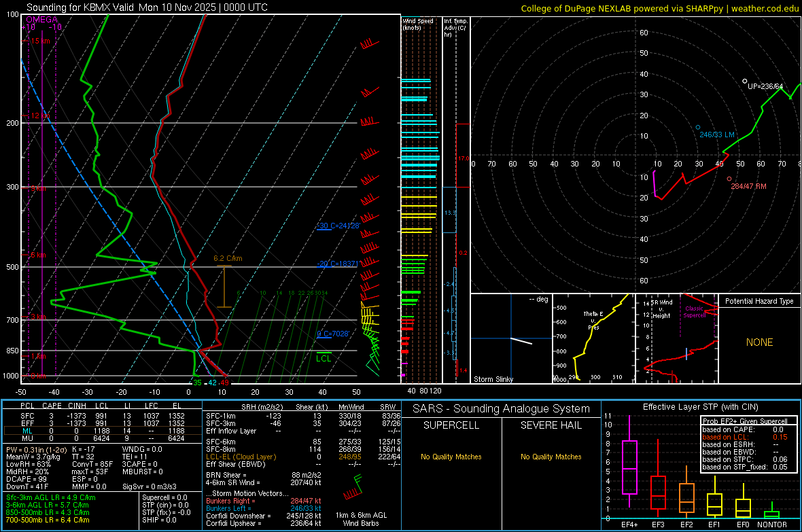The image size is (802, 532).
Task: Select the SFC parcel row
Action: [x=103, y=416]
